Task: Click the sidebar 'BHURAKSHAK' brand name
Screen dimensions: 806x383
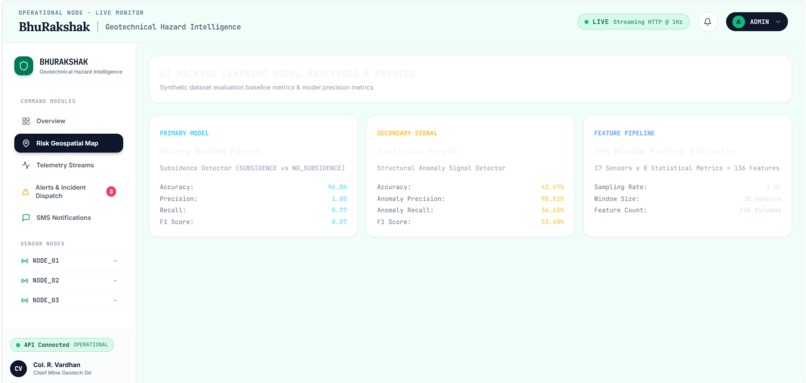Action: (x=64, y=62)
